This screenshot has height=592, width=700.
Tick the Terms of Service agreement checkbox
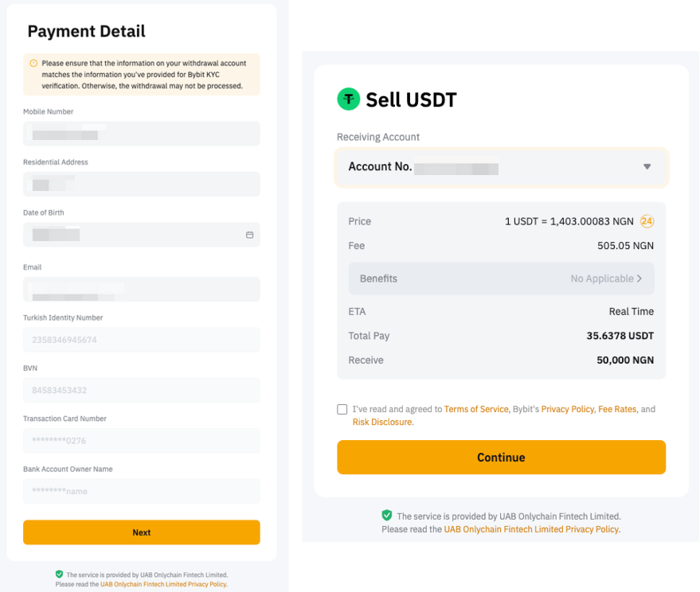342,409
